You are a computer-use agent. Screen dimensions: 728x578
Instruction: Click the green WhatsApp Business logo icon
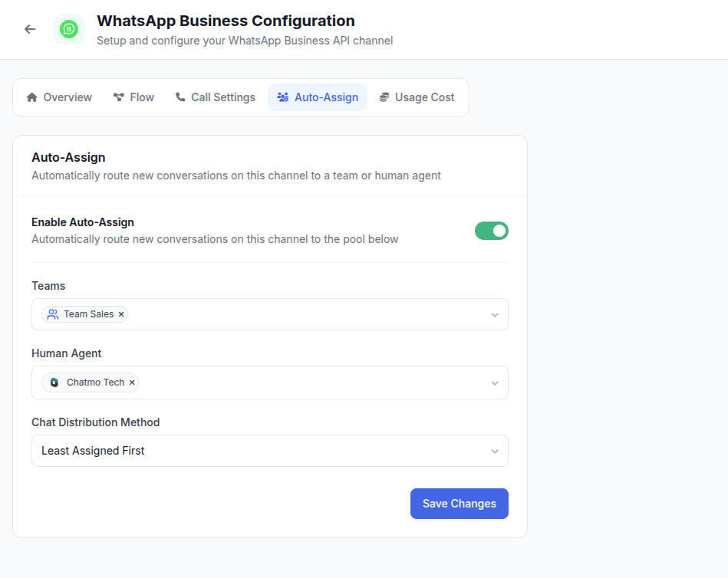coord(69,29)
